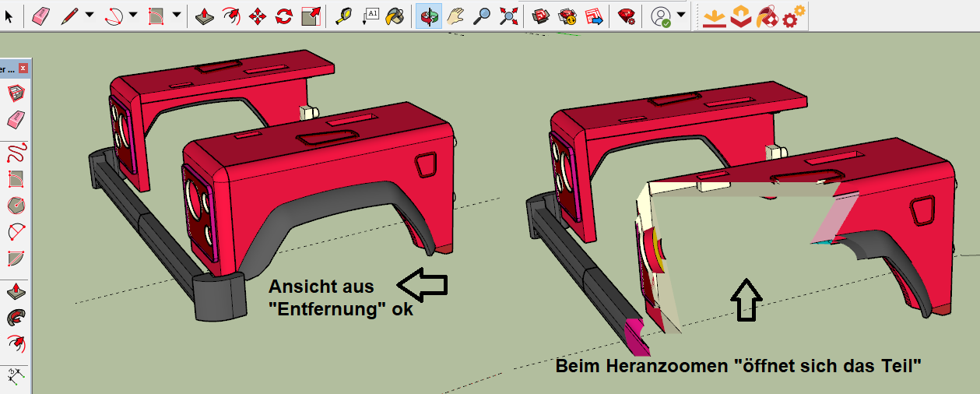Screen dimensions: 980x394
Task: Select the Pan hand tool
Action: [x=455, y=16]
